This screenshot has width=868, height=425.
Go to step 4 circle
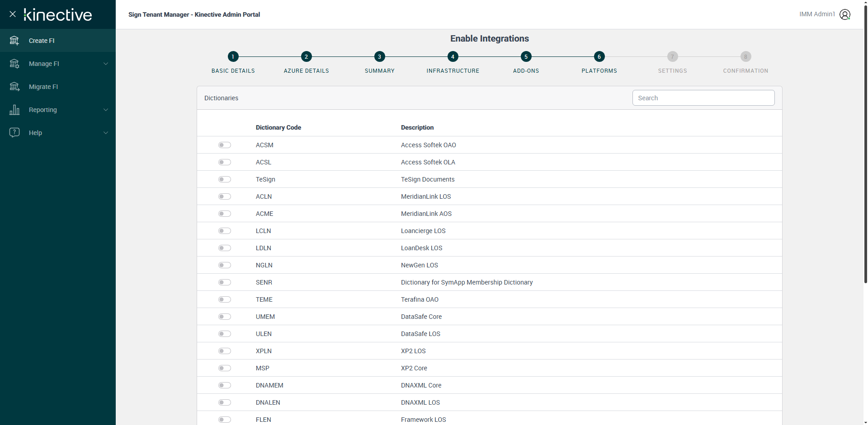coord(453,56)
